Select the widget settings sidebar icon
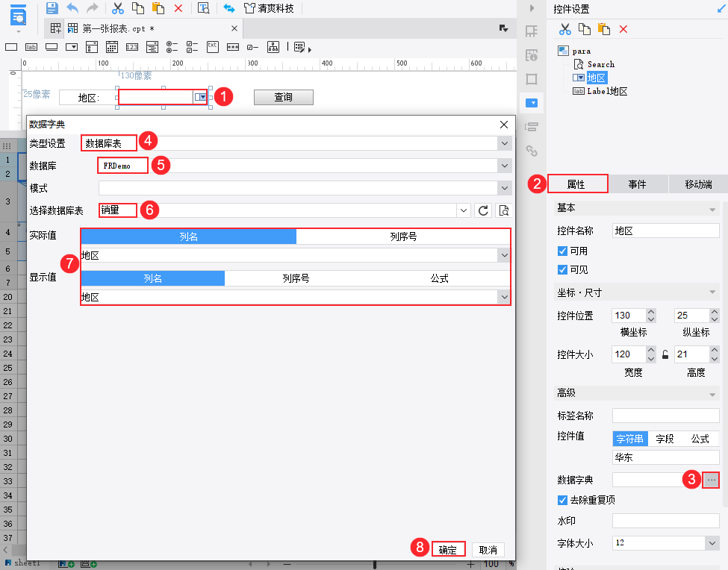Screen dimensions: 728x570 532,102
